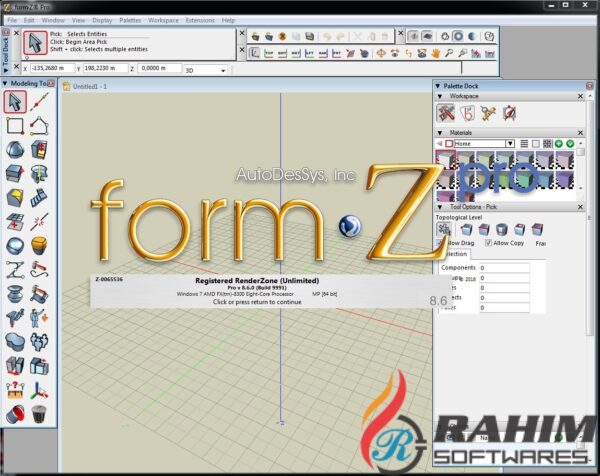The width and height of the screenshot is (600, 476).
Task: Pick the hammer and curve tool
Action: [39, 270]
